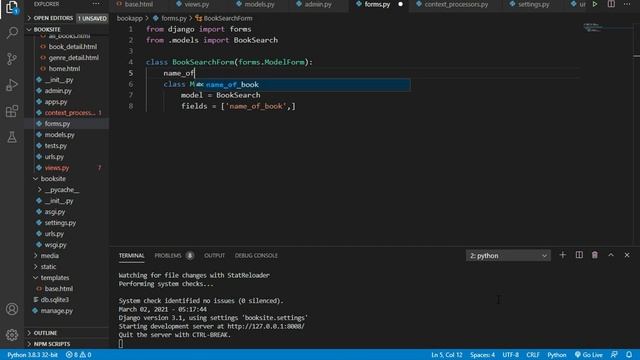The height and width of the screenshot is (360, 640).
Task: Expand the media folder
Action: tap(49, 256)
